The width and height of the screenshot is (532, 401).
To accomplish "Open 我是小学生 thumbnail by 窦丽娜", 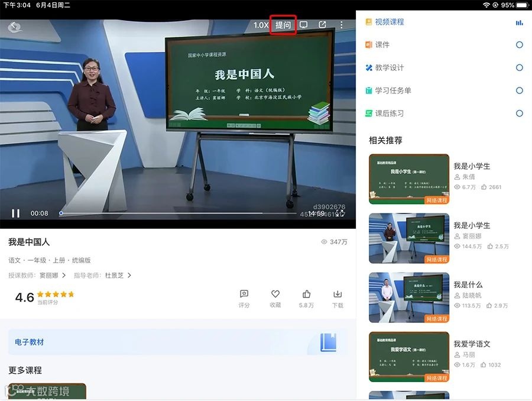I will [409, 238].
